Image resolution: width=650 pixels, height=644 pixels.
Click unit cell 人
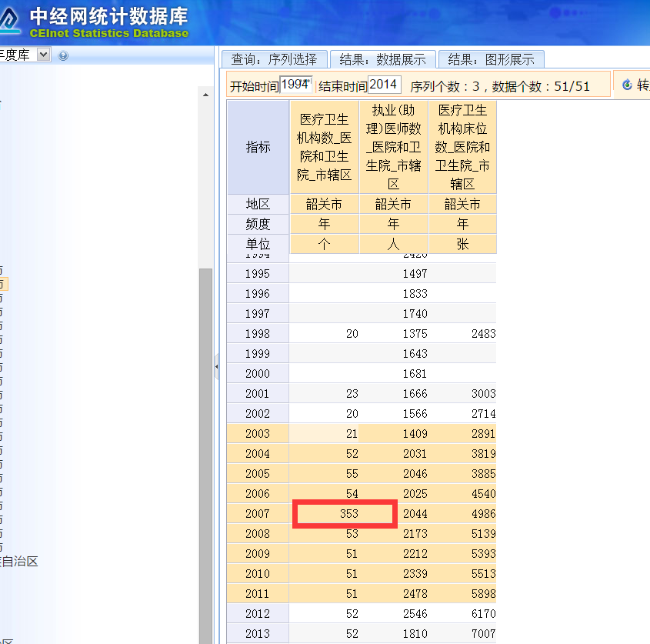click(x=393, y=244)
